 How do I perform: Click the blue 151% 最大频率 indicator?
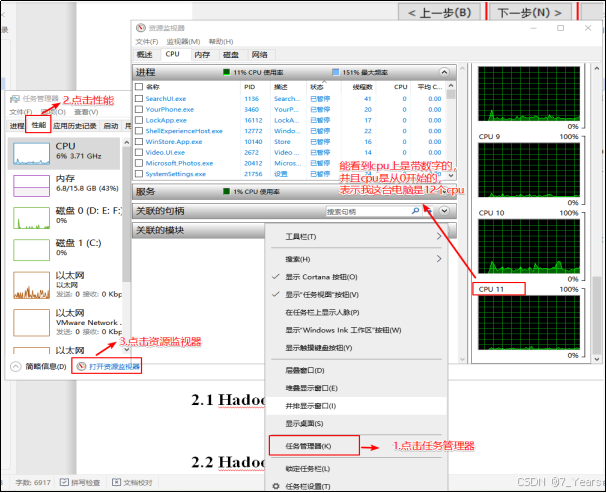point(336,72)
